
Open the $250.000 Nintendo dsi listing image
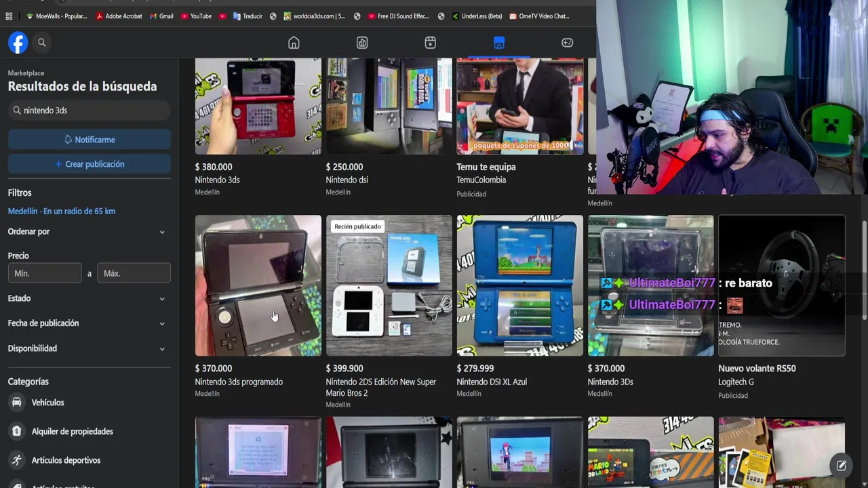(389, 106)
